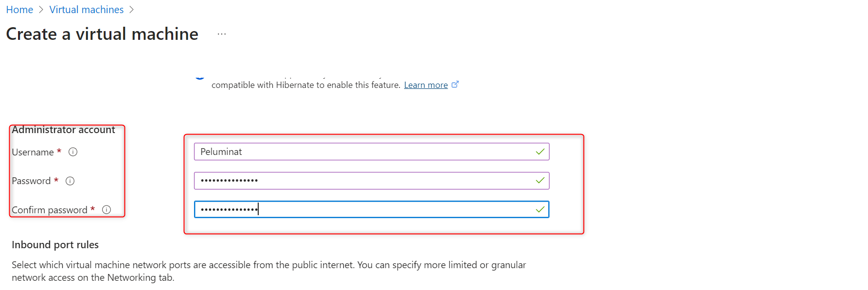Click the green checkmark in the Username field

540,152
